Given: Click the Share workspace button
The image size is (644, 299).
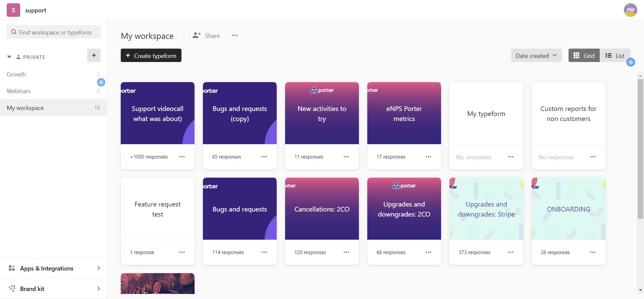Looking at the screenshot, I should tap(206, 36).
